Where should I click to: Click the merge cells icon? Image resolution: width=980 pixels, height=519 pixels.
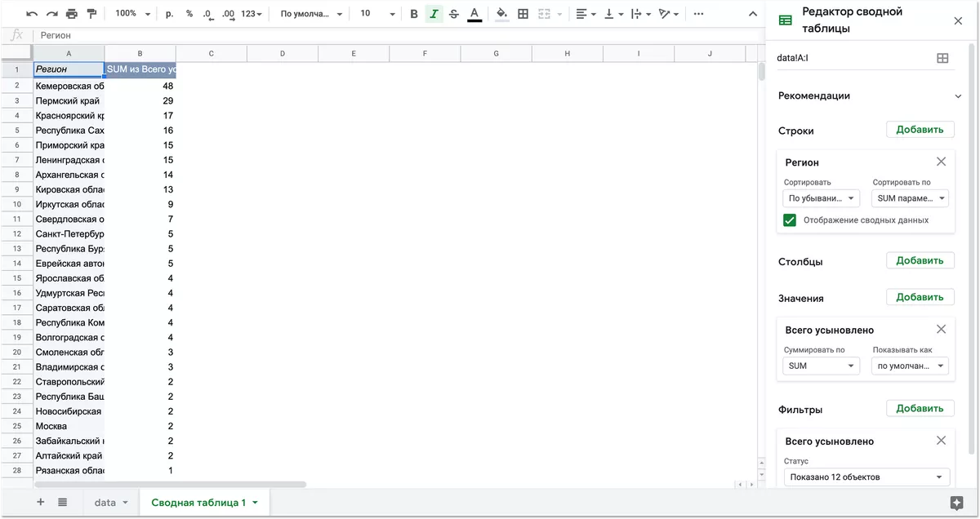tap(543, 14)
